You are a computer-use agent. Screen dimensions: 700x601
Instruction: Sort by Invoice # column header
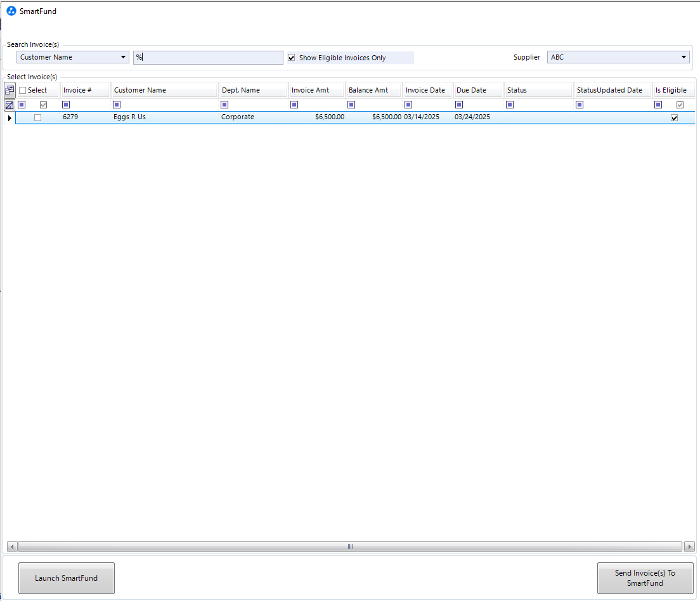(85, 90)
